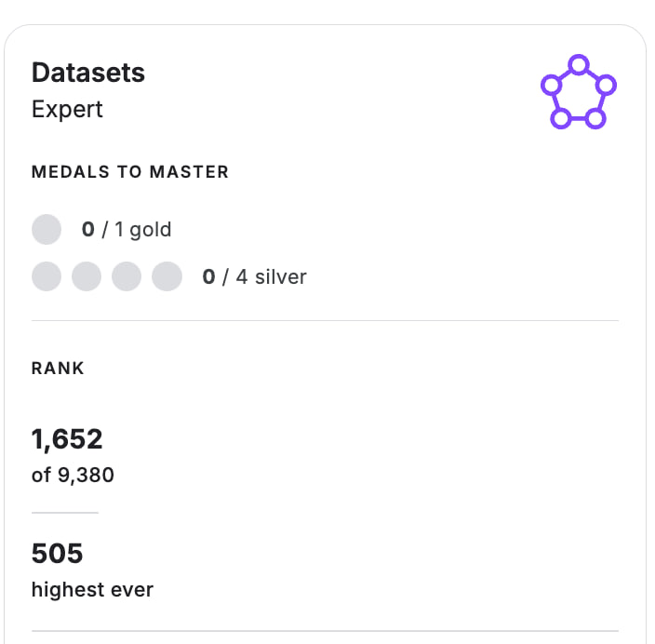Open the Datasets card heading

tap(88, 73)
